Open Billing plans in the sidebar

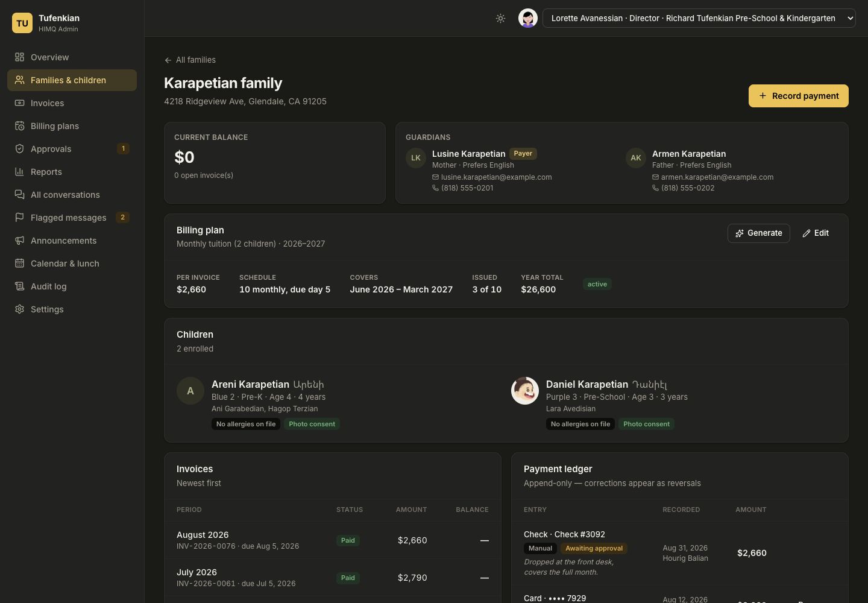[x=72, y=126]
